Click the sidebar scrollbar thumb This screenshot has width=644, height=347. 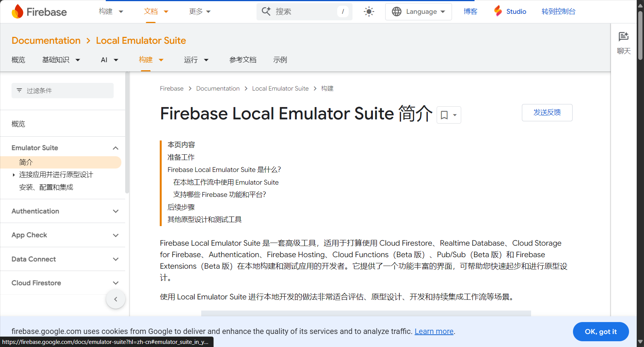[127, 132]
